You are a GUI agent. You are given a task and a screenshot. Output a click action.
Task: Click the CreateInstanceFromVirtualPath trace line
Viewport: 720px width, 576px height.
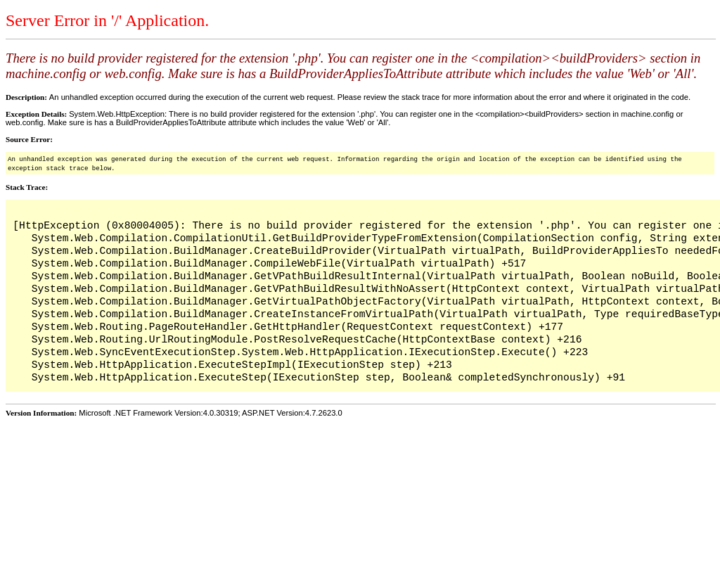point(376,314)
